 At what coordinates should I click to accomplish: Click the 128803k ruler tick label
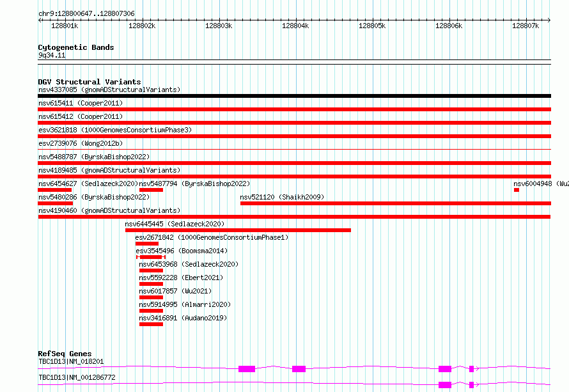(x=219, y=26)
